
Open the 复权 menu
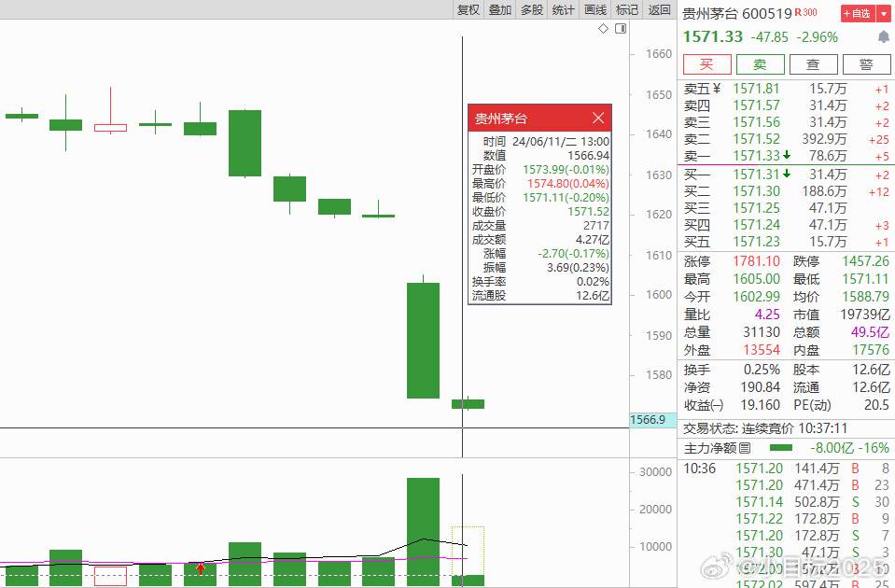pyautogui.click(x=468, y=9)
